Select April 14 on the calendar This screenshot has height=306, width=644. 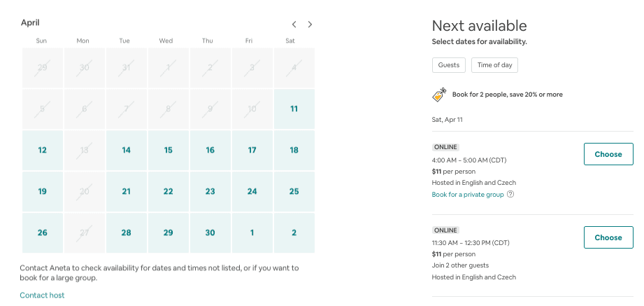(x=126, y=150)
